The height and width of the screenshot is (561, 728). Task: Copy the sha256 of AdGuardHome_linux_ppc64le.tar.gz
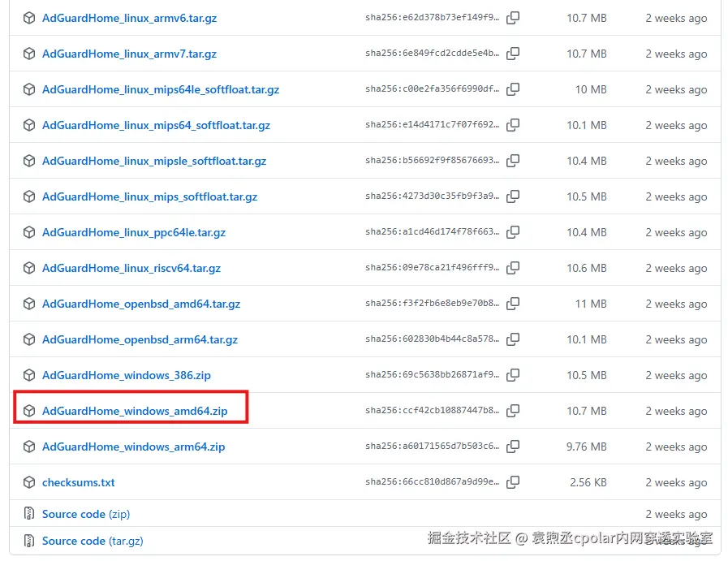(x=513, y=232)
